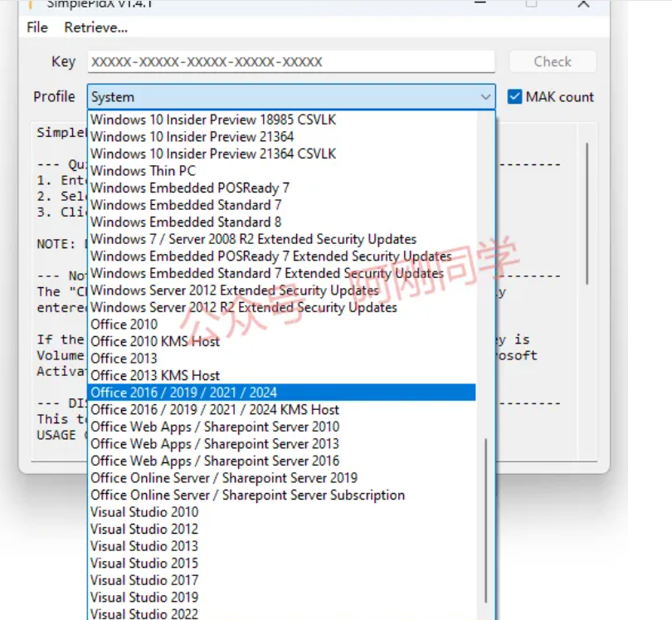
Task: Open the File menu
Action: pos(37,27)
